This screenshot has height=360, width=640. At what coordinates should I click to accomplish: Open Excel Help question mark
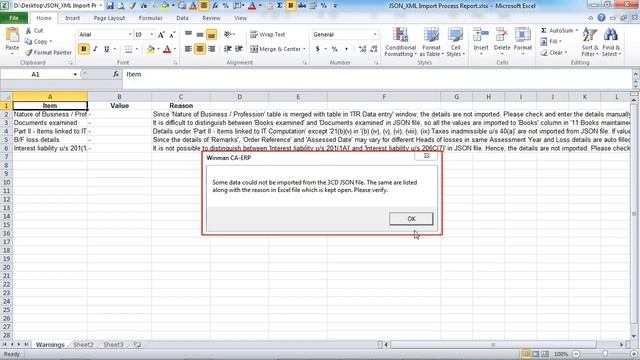pyautogui.click(x=601, y=18)
